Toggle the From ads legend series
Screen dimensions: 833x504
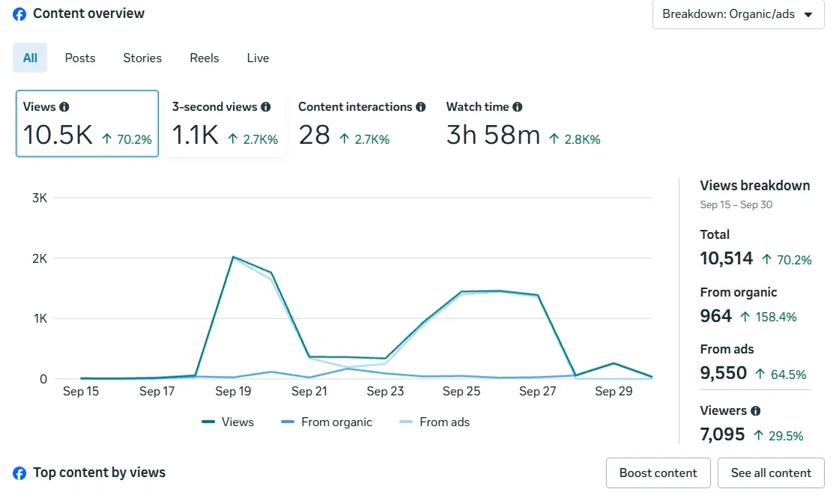(x=434, y=422)
